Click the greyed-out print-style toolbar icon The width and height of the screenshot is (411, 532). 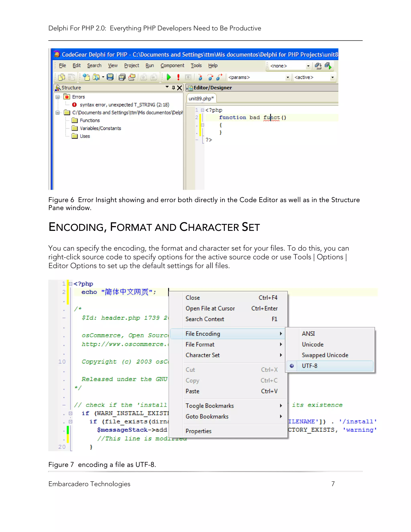point(154,77)
